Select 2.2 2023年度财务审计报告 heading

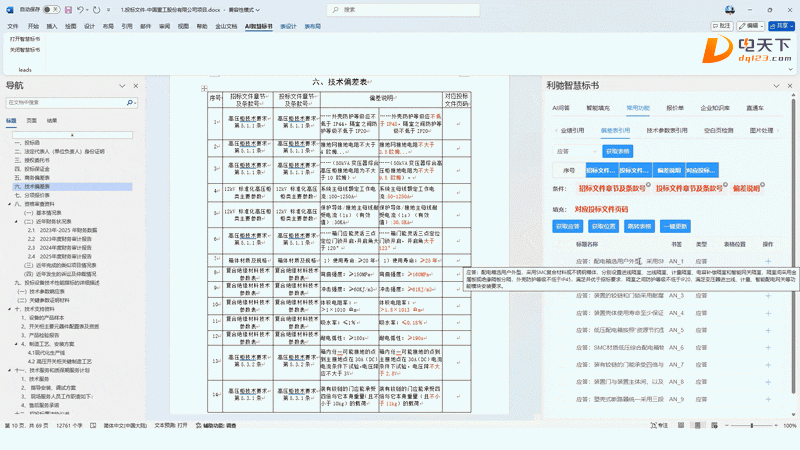pyautogui.click(x=60, y=239)
